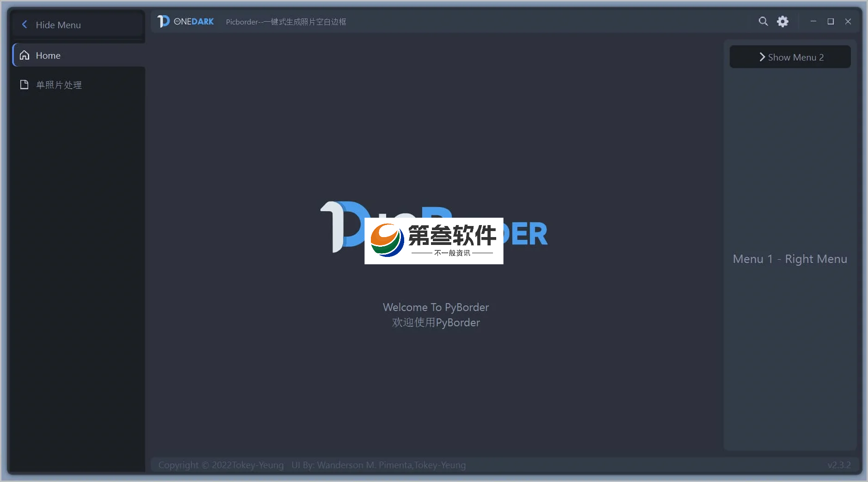This screenshot has height=482, width=868.
Task: Maximize the Picborder window
Action: click(x=831, y=21)
